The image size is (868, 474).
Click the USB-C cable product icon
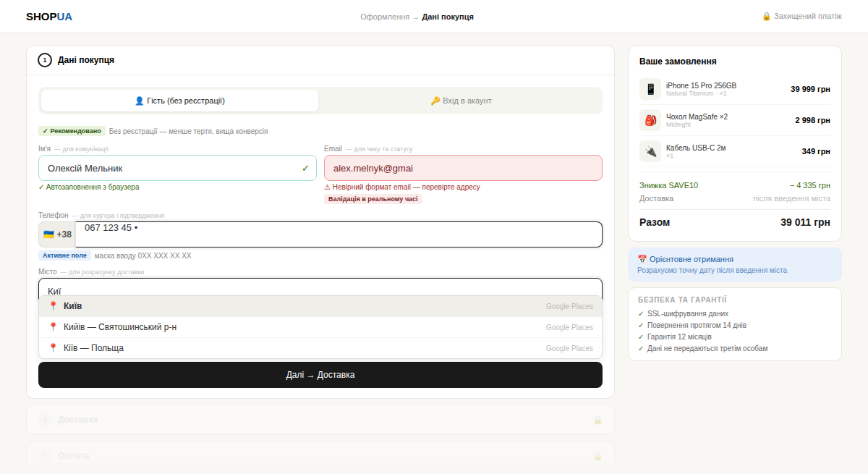point(650,151)
